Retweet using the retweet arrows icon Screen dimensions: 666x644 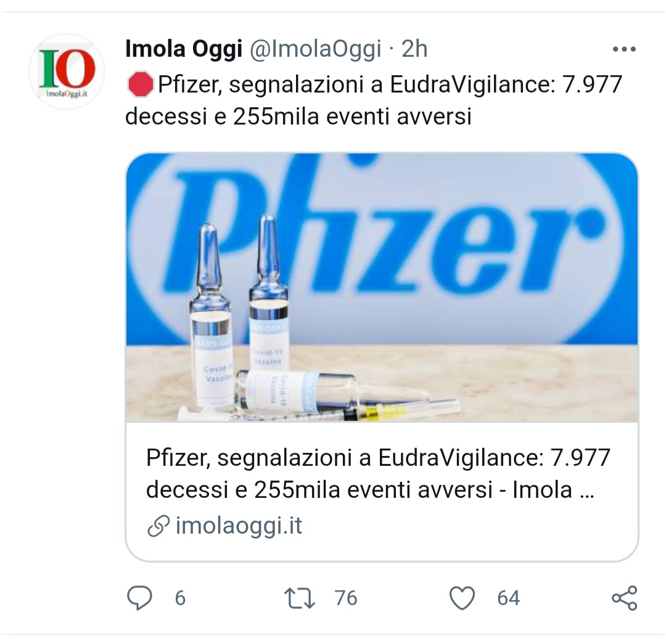(298, 598)
